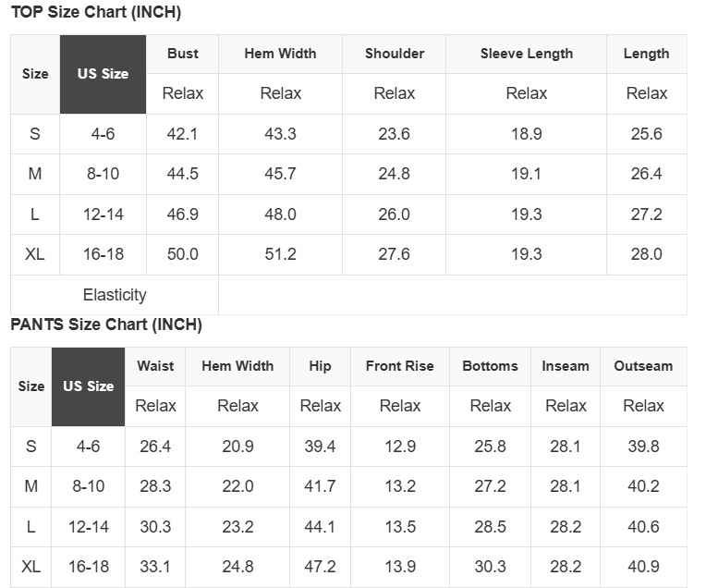
Task: Click the 25.6 length value for S
Action: tap(646, 134)
